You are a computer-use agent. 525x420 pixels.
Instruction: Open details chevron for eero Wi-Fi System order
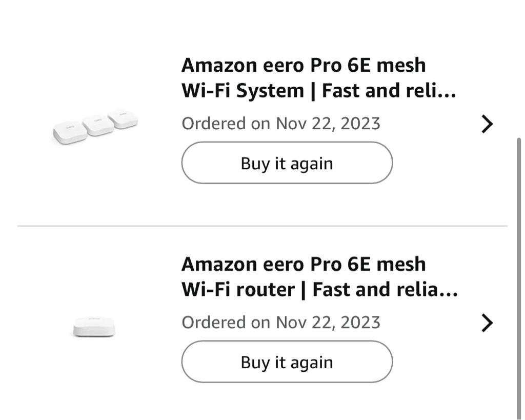[x=487, y=124]
